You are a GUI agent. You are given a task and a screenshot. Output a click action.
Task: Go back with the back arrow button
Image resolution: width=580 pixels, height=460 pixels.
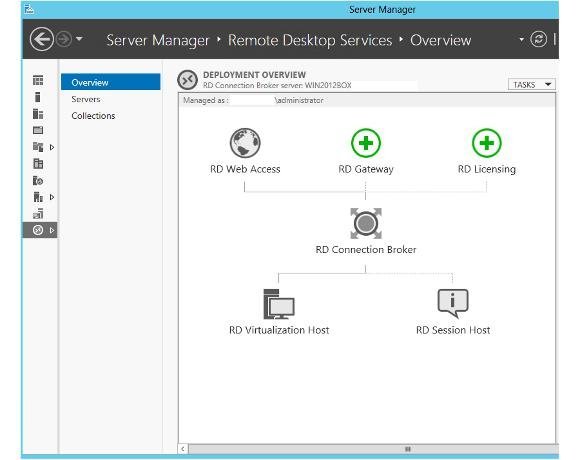41,39
